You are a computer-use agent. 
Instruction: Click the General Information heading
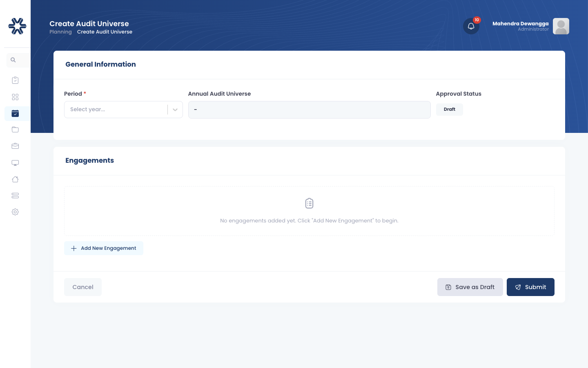coord(100,64)
